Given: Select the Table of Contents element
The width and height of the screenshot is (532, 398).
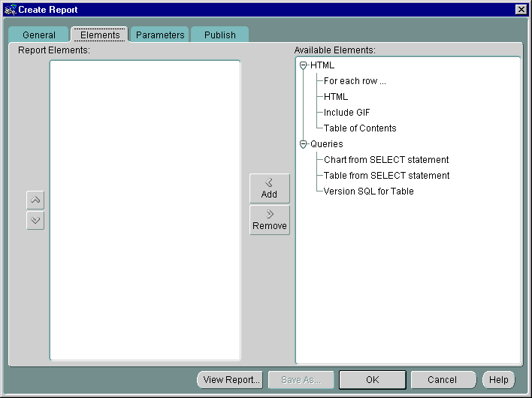Looking at the screenshot, I should tap(360, 128).
